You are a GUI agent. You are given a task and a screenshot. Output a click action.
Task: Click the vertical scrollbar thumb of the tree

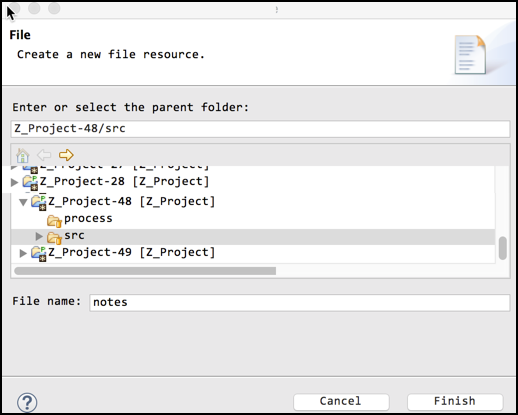point(503,248)
